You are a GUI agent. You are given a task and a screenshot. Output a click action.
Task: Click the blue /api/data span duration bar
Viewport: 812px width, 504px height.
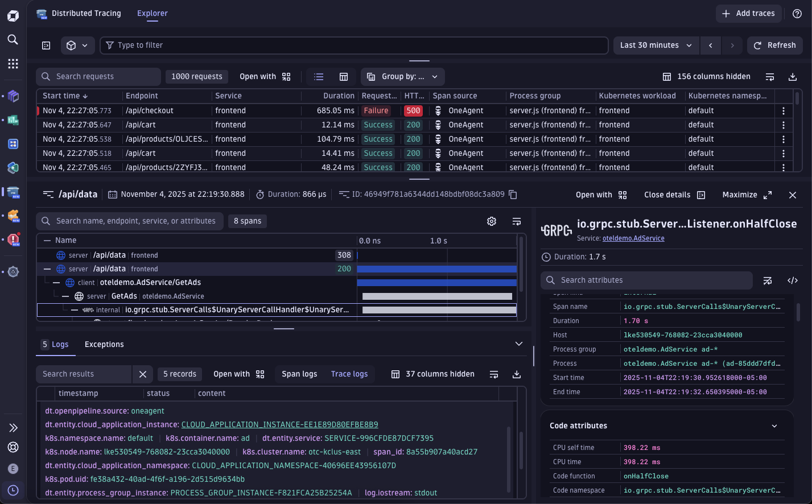tap(436, 269)
